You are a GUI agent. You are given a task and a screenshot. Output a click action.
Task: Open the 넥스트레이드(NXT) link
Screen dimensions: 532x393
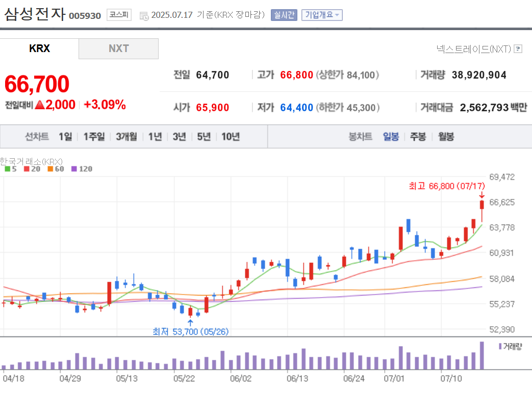coord(474,49)
